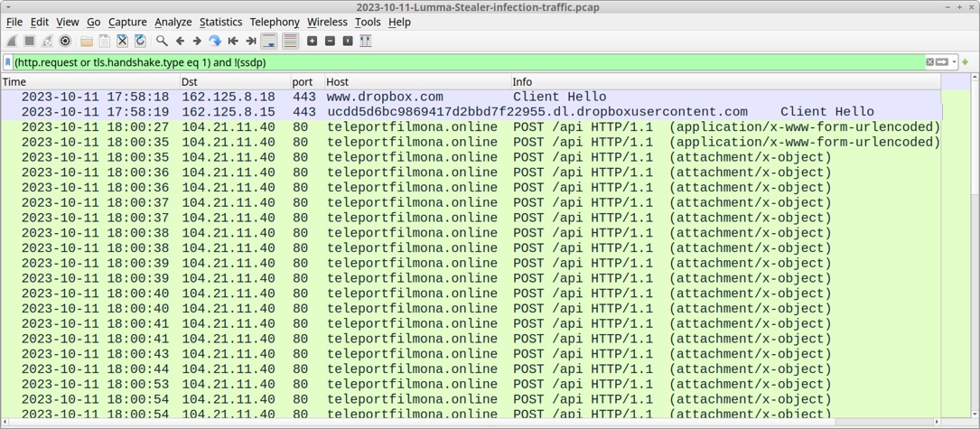Viewport: 980px width, 429px height.
Task: Open the Wireless menu
Action: coord(327,22)
